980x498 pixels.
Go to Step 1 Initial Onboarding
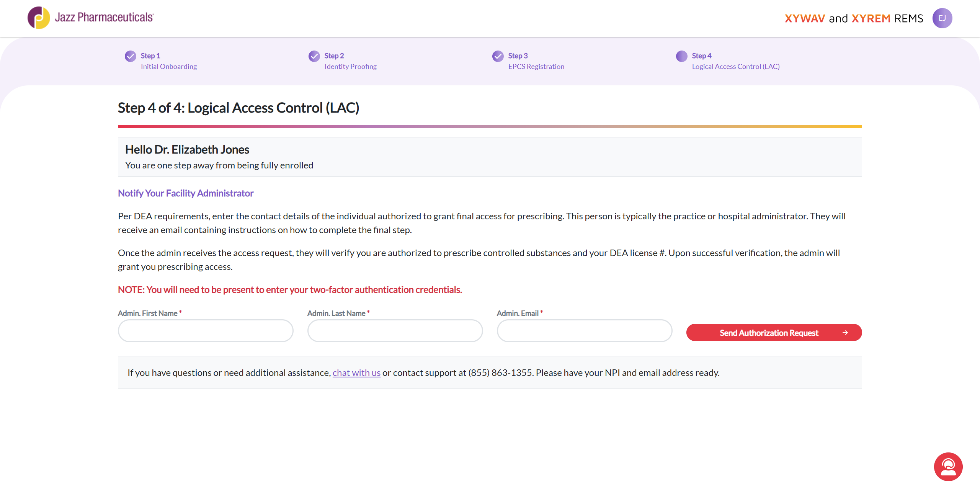coord(169,61)
